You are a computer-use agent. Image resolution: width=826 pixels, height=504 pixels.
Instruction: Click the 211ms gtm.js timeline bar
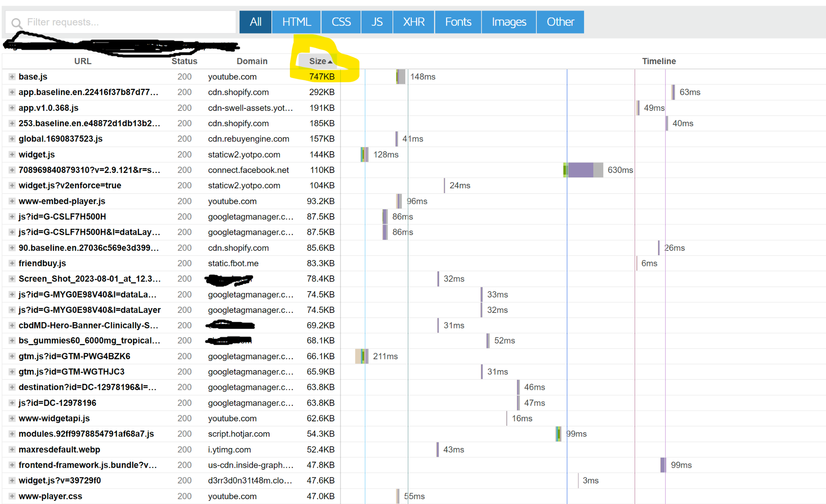click(361, 356)
